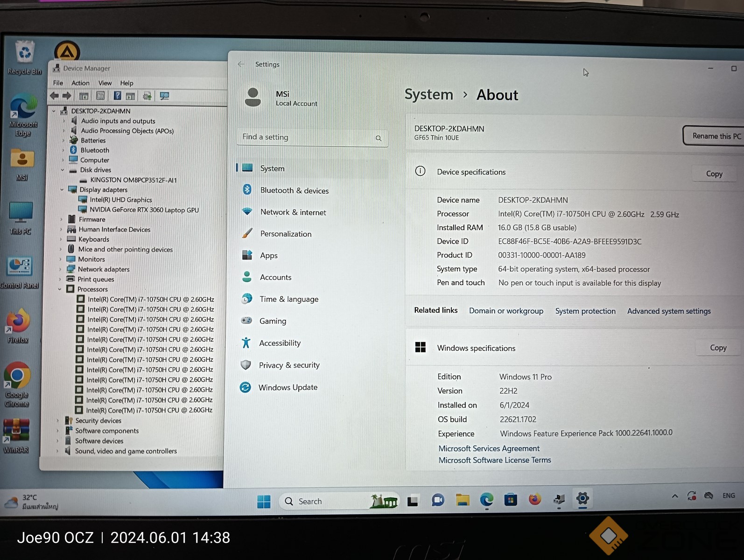The height and width of the screenshot is (560, 744).
Task: Open the View menu in Device Manager
Action: pos(105,83)
